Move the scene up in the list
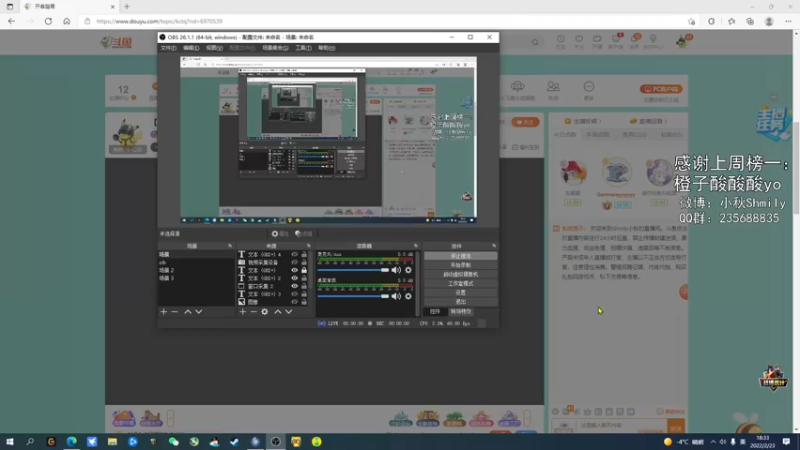The image size is (800, 450). [188, 311]
